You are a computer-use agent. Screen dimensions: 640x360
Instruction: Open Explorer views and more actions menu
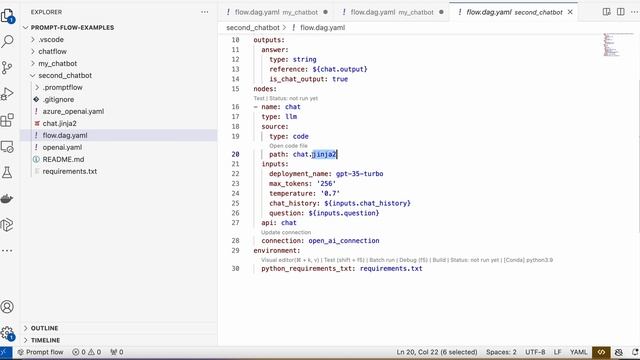[x=204, y=12]
